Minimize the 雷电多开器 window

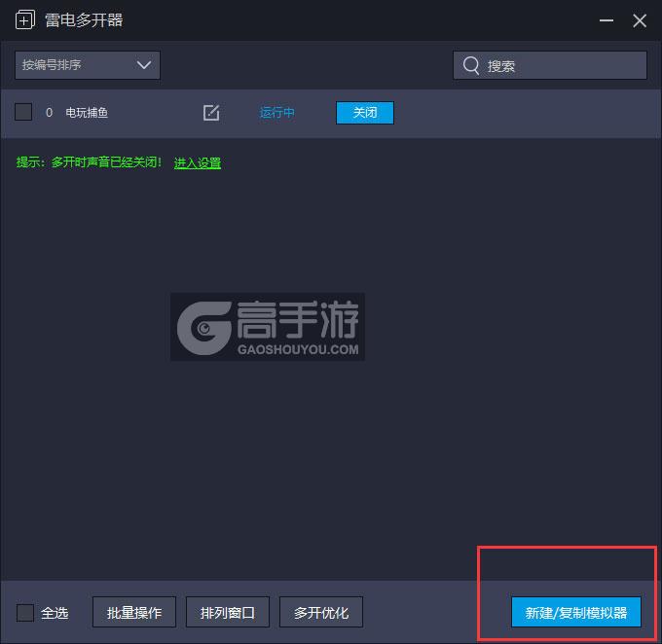point(607,20)
